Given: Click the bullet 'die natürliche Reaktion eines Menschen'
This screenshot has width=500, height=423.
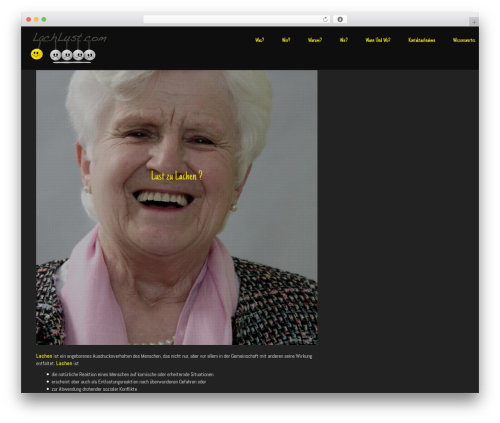Looking at the screenshot, I should click(x=133, y=374).
